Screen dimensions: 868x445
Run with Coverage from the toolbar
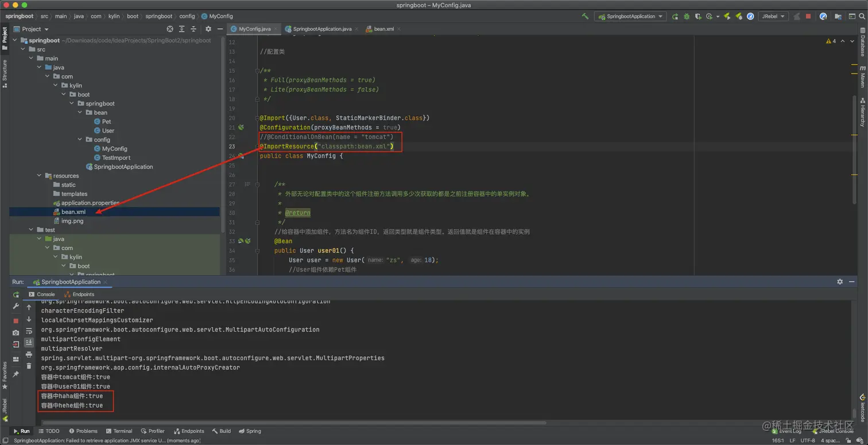(x=699, y=17)
